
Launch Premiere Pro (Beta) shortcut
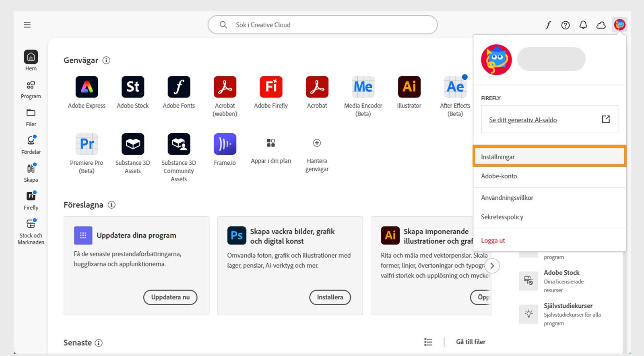click(x=87, y=154)
